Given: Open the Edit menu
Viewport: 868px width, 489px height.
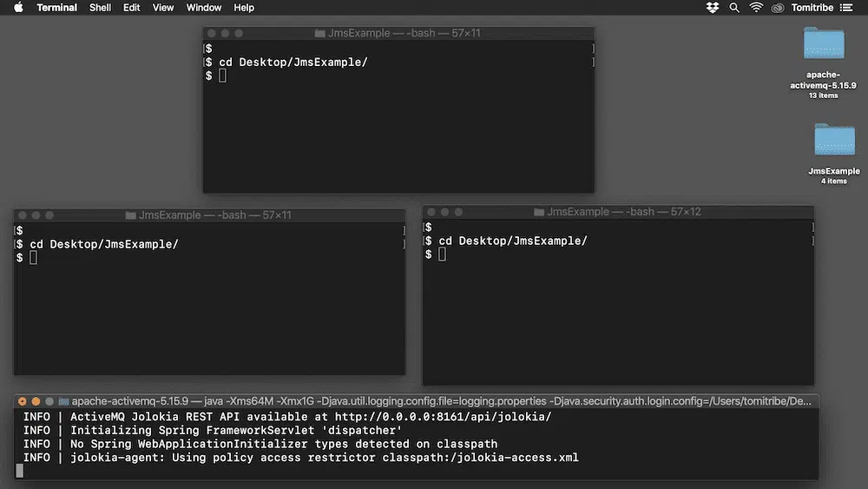Looking at the screenshot, I should 131,8.
